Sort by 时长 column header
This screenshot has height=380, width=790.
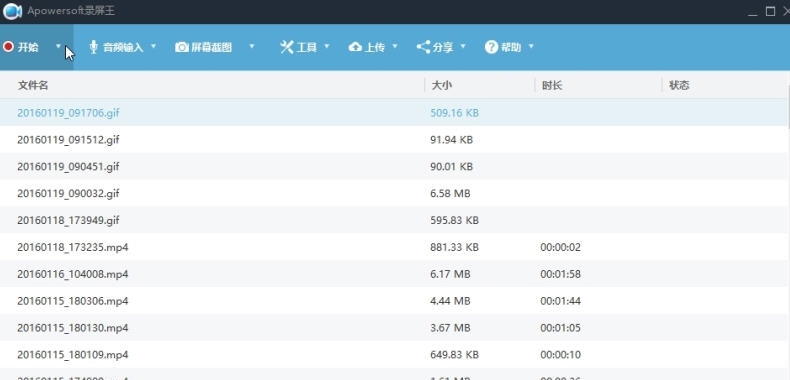[x=552, y=85]
